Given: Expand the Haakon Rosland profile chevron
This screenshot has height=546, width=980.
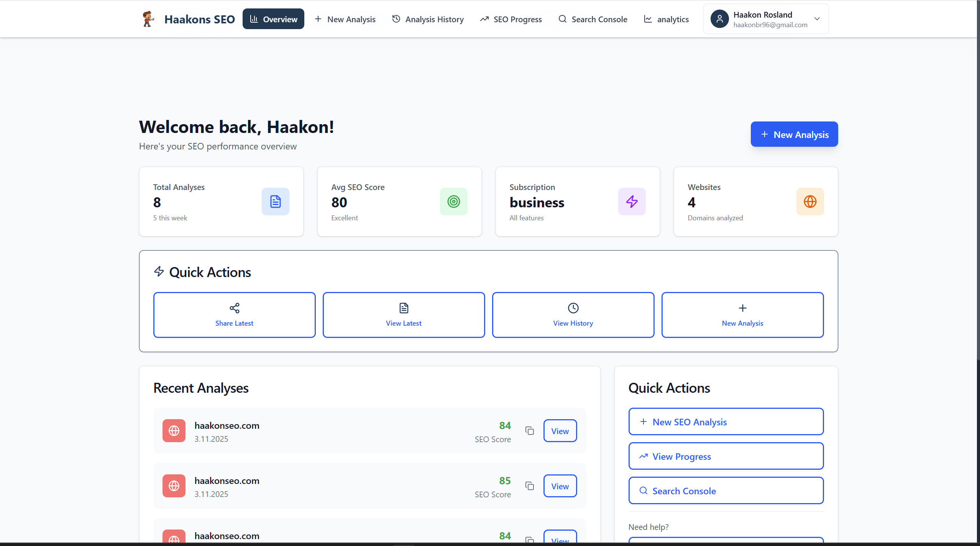Looking at the screenshot, I should pos(817,18).
